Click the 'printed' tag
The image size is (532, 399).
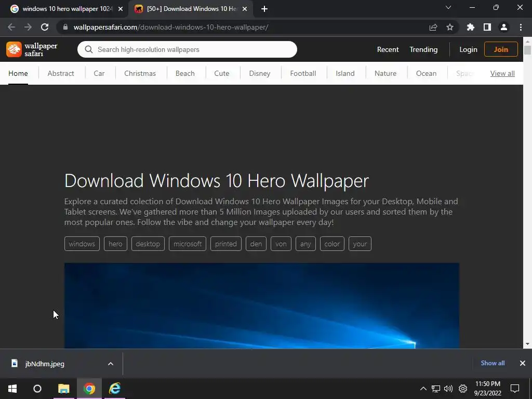[225, 244]
